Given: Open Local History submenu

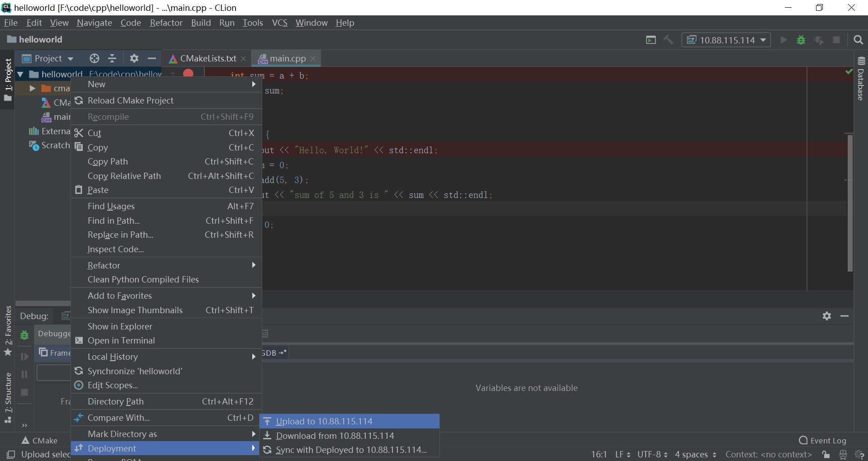Looking at the screenshot, I should [166, 357].
